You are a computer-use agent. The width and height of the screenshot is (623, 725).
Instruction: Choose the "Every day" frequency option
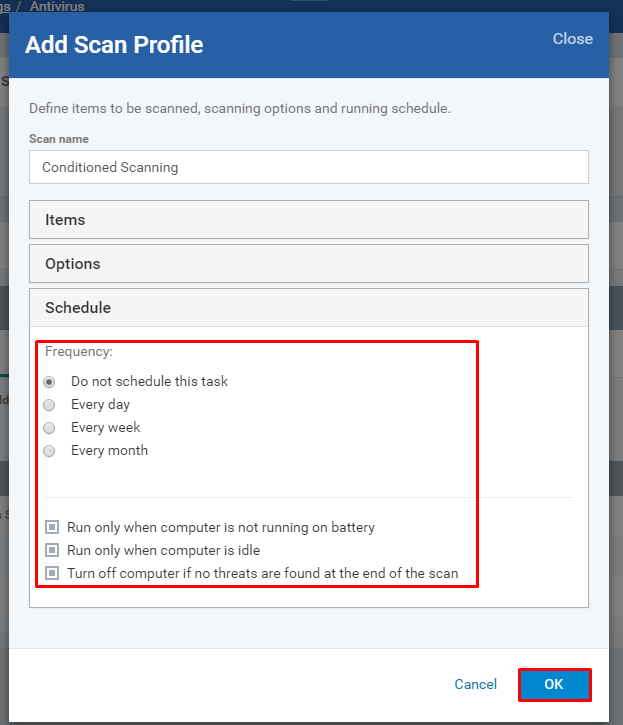click(49, 405)
